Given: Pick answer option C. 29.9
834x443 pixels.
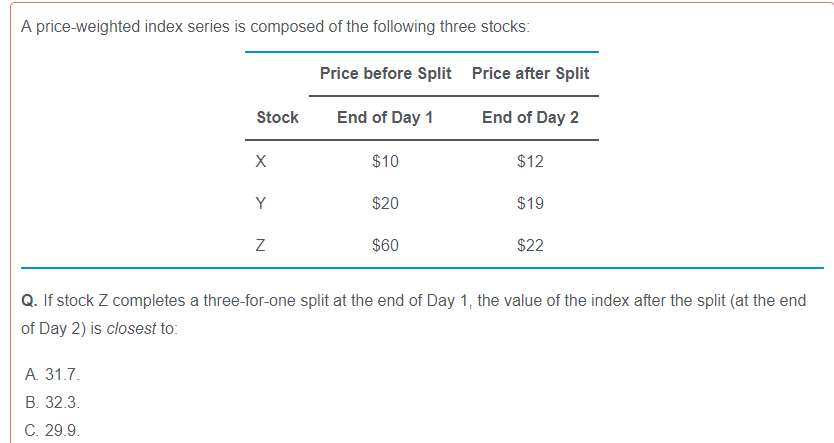Looking at the screenshot, I should tap(50, 431).
